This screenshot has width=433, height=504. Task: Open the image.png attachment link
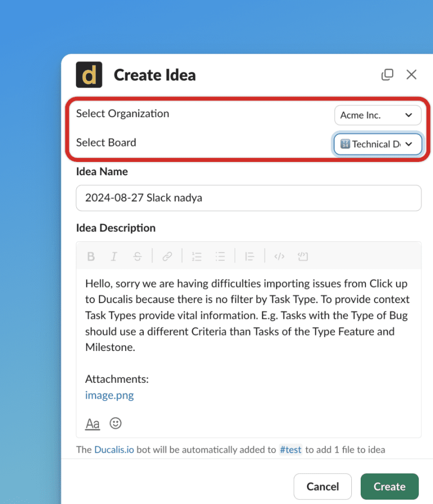coord(109,395)
